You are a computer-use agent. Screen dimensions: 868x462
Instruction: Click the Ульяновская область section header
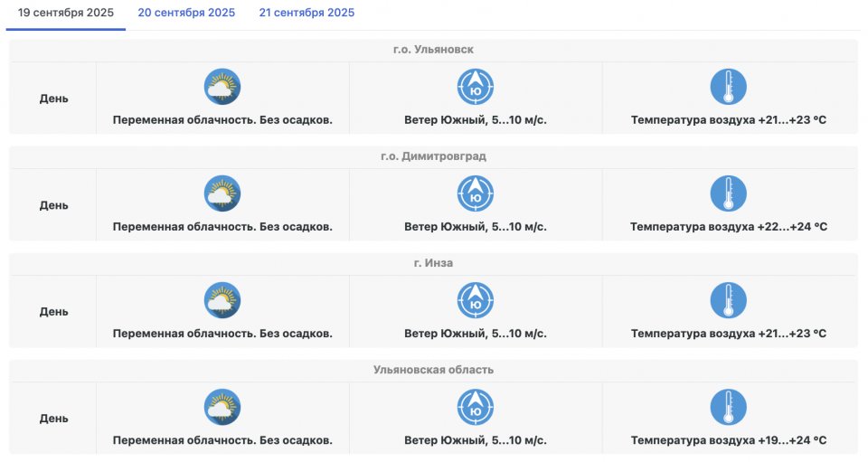click(x=433, y=370)
